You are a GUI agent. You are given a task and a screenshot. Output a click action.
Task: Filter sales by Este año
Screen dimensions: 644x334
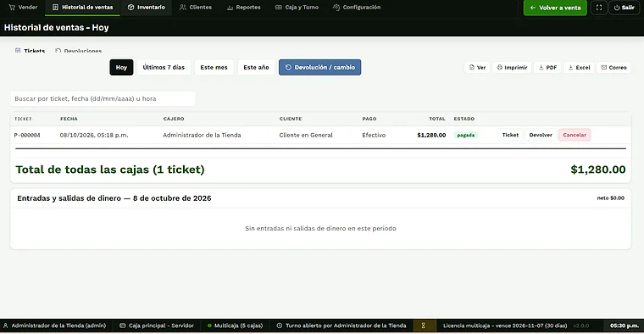256,67
